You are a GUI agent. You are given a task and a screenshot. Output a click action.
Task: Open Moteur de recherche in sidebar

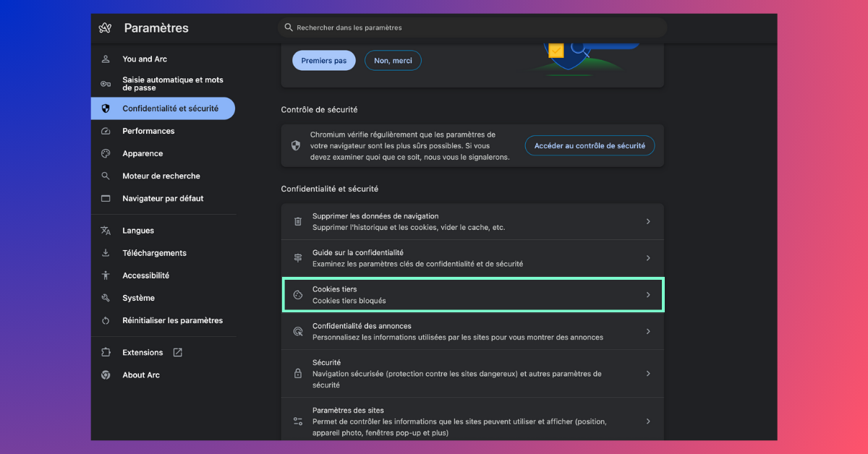[161, 176]
